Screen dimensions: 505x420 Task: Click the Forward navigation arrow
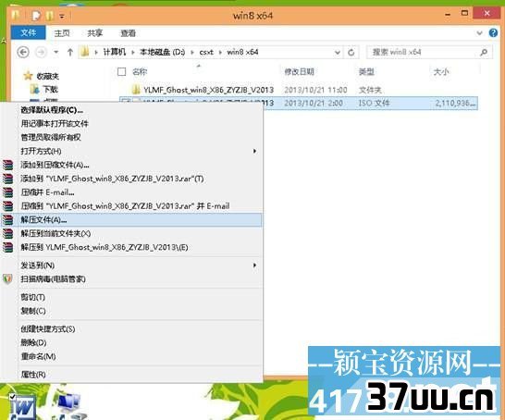[41, 52]
